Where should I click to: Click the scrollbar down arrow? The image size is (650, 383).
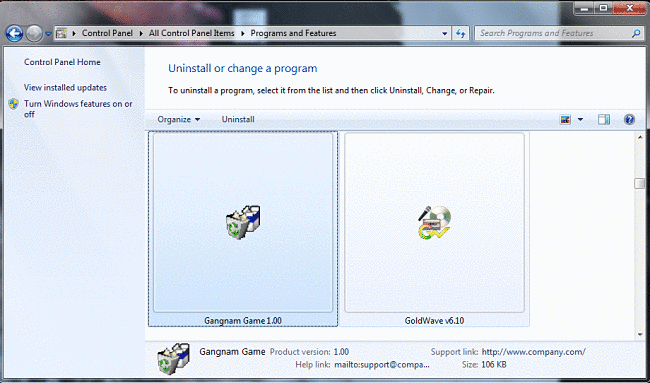pyautogui.click(x=640, y=334)
